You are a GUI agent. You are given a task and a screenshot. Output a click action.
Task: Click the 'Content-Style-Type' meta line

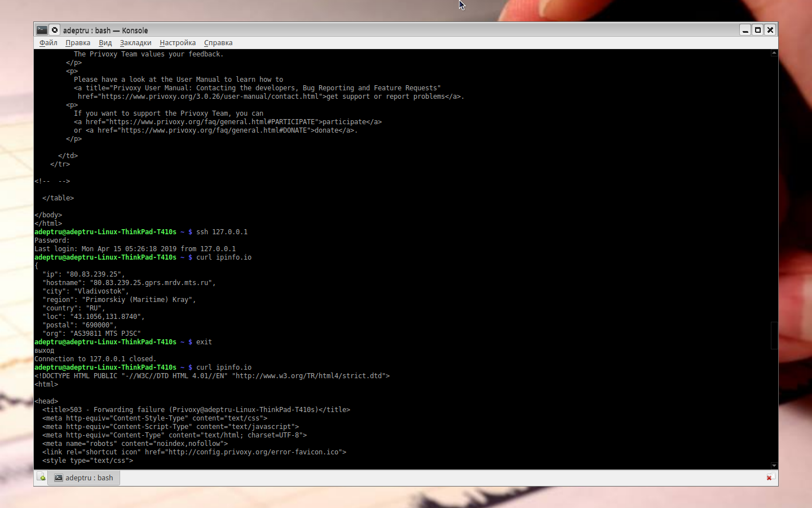[x=155, y=418]
